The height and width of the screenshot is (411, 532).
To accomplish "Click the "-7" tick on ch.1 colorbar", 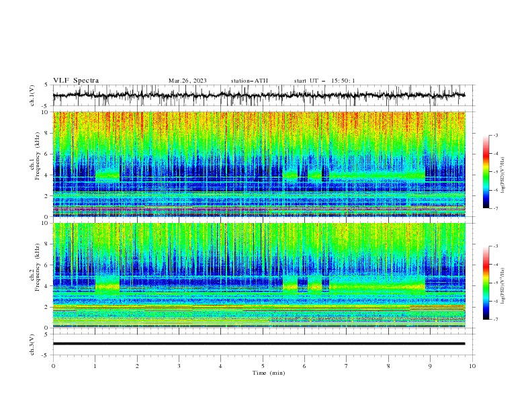I will point(495,208).
